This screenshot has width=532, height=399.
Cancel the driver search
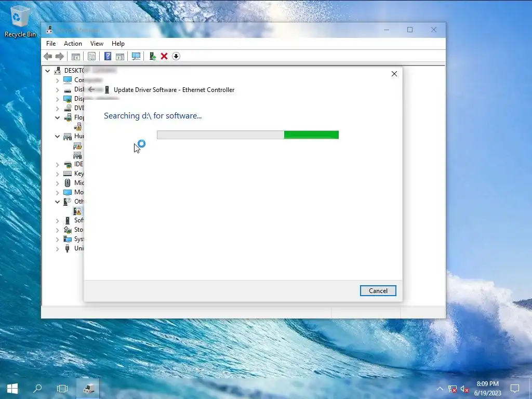[378, 291]
